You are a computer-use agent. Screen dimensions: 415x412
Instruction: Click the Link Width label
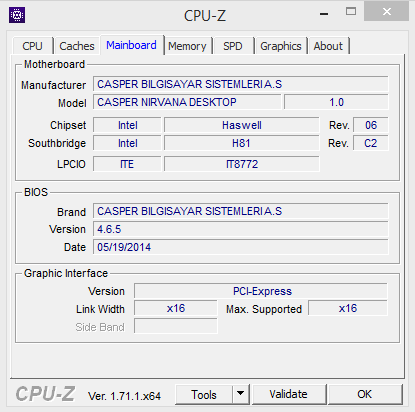pos(100,309)
